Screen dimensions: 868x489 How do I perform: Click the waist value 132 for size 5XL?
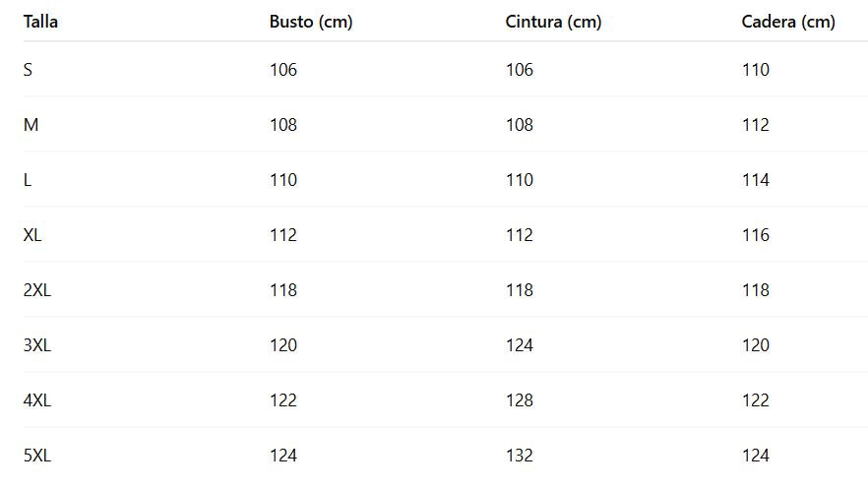(520, 456)
